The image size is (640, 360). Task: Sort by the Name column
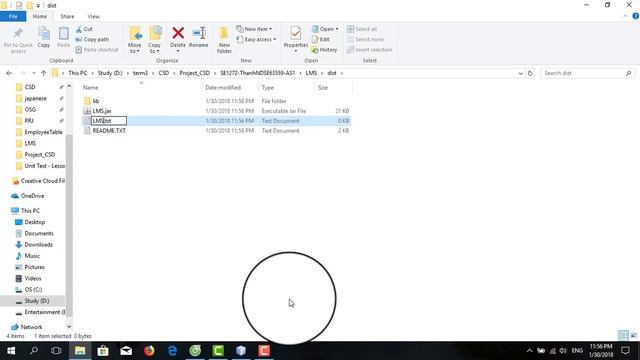tap(91, 87)
